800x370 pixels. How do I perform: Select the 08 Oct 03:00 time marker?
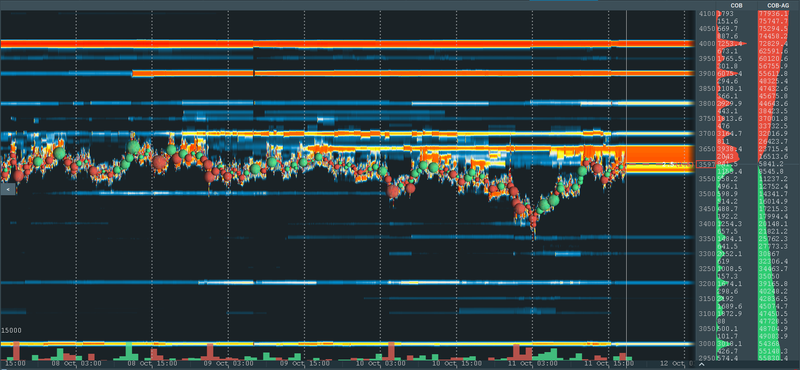pyautogui.click(x=76, y=364)
